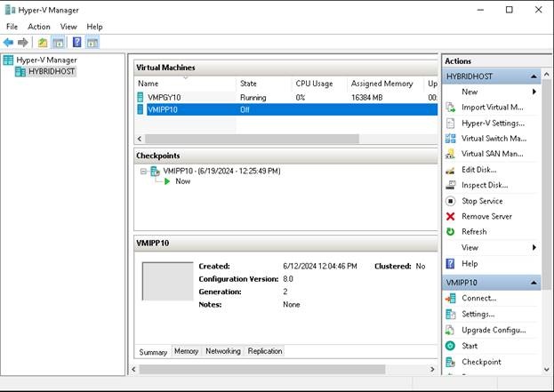
Task: Click the green Start icon
Action: 451,346
